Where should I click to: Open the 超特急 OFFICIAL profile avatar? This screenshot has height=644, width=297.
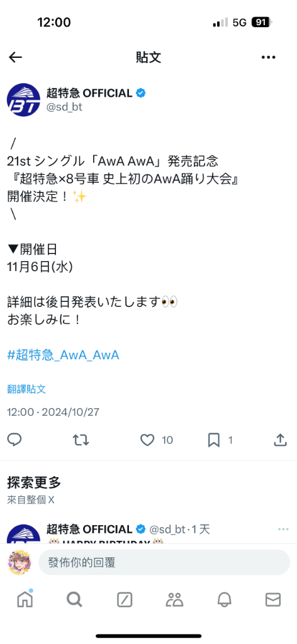tap(24, 100)
